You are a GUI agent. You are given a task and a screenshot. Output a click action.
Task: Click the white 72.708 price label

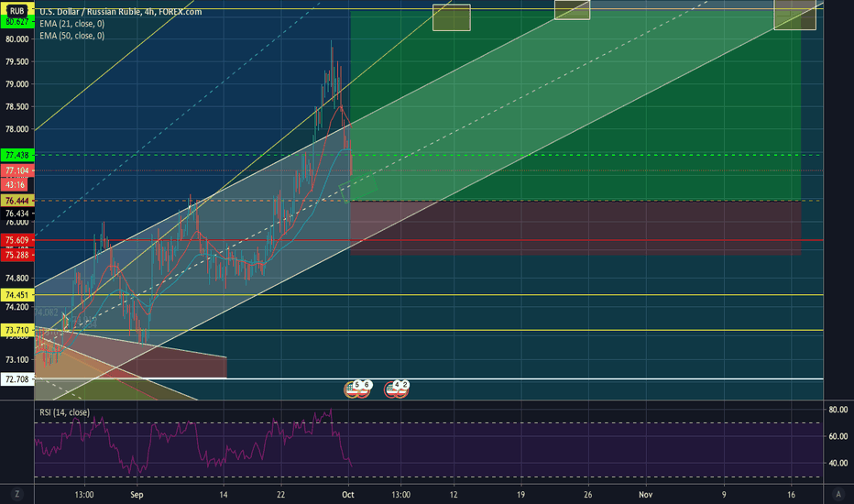16,379
